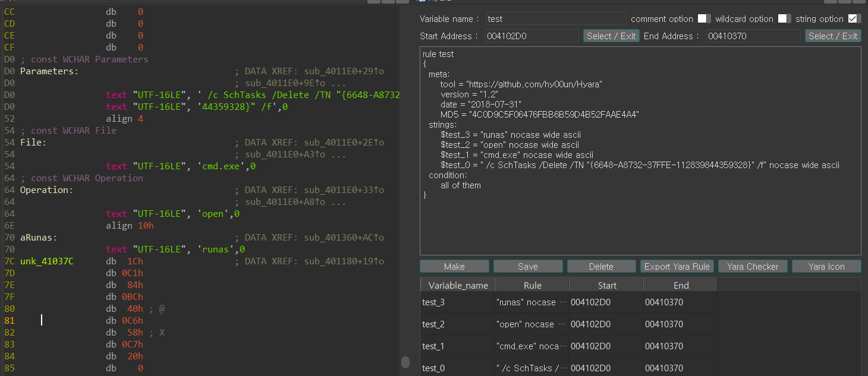Select the test_0 row in the table

pyautogui.click(x=457, y=368)
